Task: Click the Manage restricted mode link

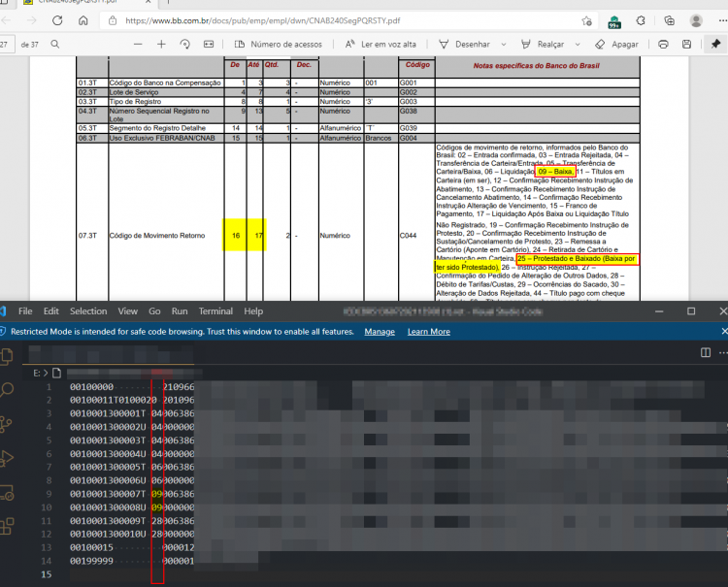Action: click(x=380, y=332)
